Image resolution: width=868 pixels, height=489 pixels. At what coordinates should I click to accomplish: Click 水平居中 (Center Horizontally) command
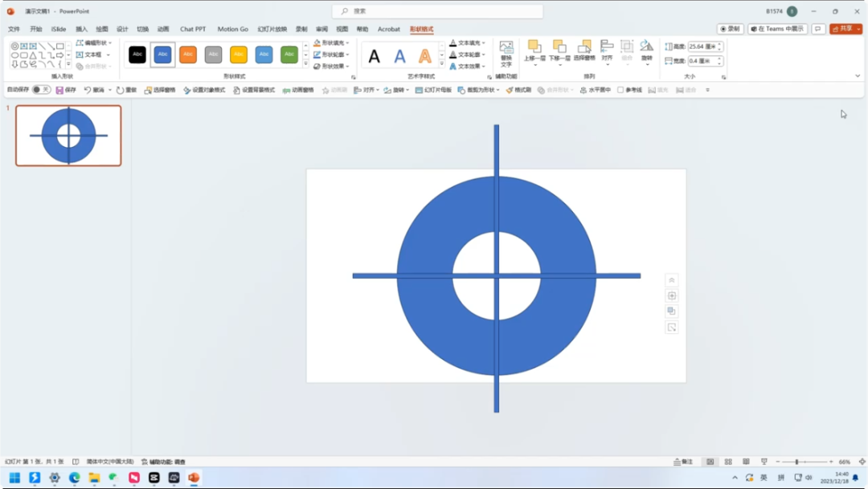595,90
